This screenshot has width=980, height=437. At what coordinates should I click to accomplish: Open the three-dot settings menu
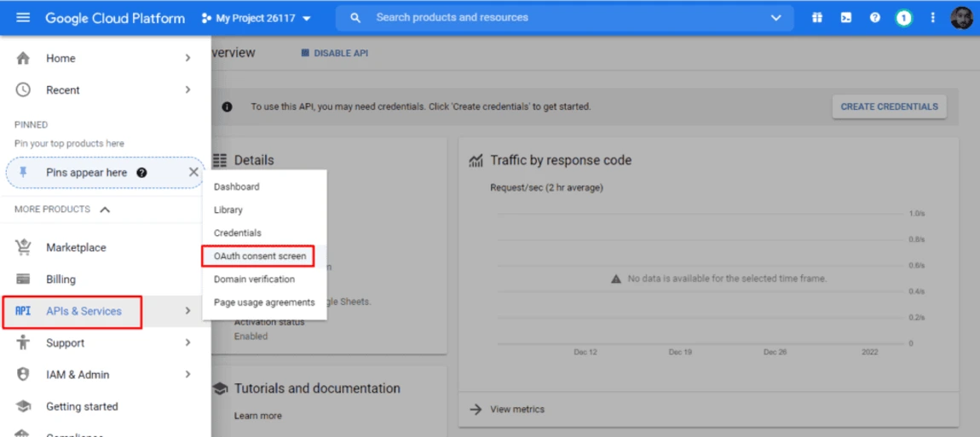click(x=933, y=18)
